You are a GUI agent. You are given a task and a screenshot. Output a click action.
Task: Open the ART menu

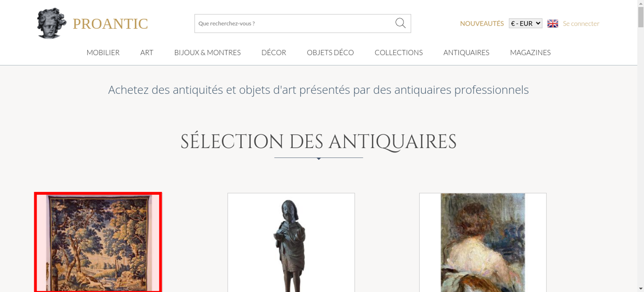coord(147,52)
